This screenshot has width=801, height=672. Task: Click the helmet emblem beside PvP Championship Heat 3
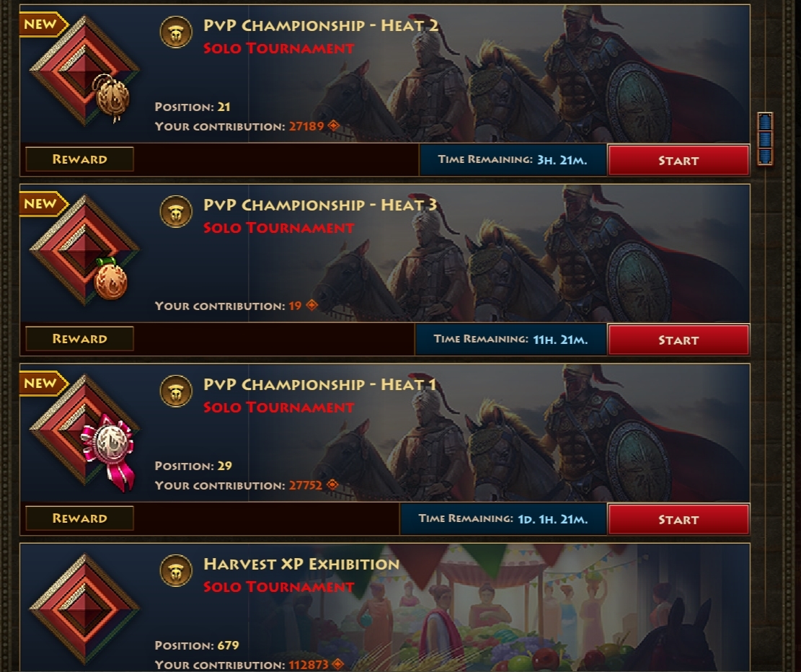(176, 211)
